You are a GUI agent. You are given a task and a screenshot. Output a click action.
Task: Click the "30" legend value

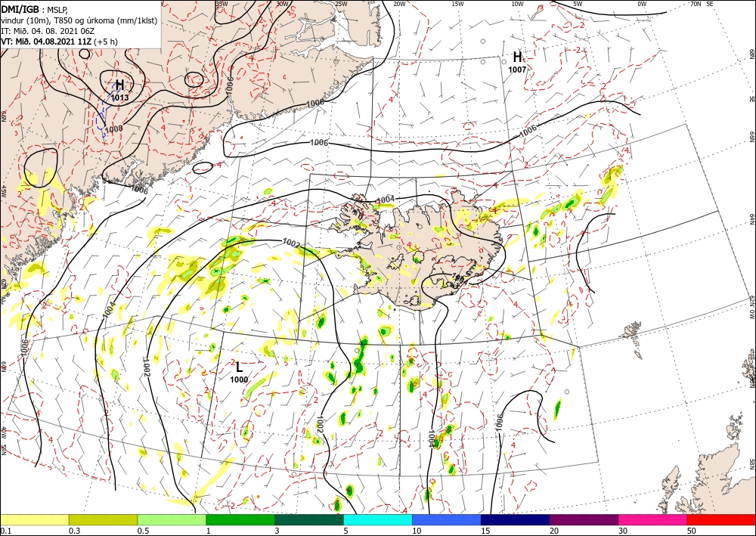623,531
